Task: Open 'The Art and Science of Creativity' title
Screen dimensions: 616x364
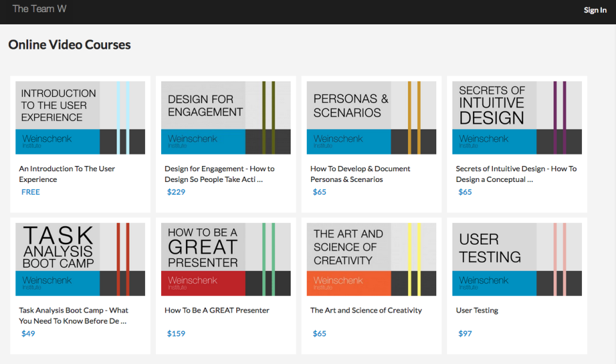Action: point(366,310)
